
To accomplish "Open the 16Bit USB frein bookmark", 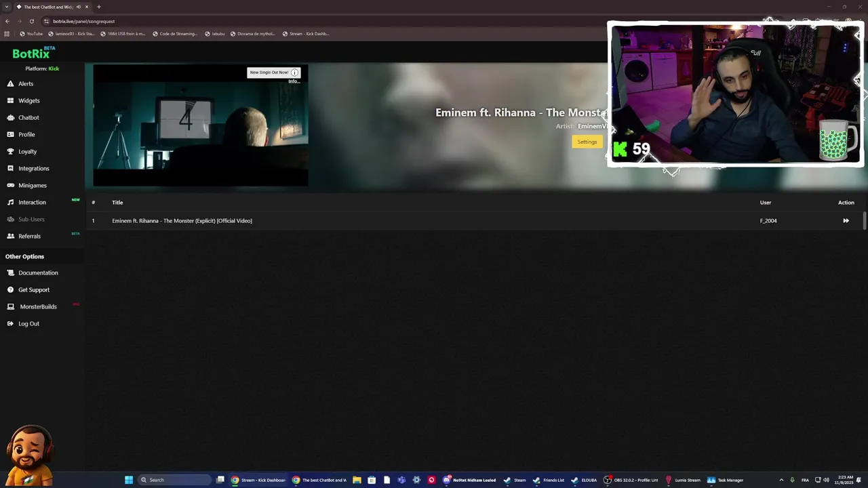I will click(123, 34).
